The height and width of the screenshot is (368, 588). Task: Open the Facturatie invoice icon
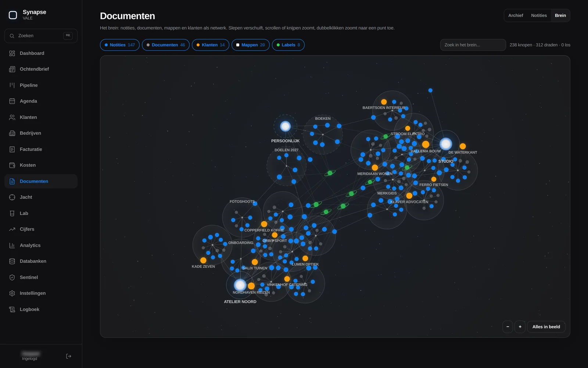(12, 149)
